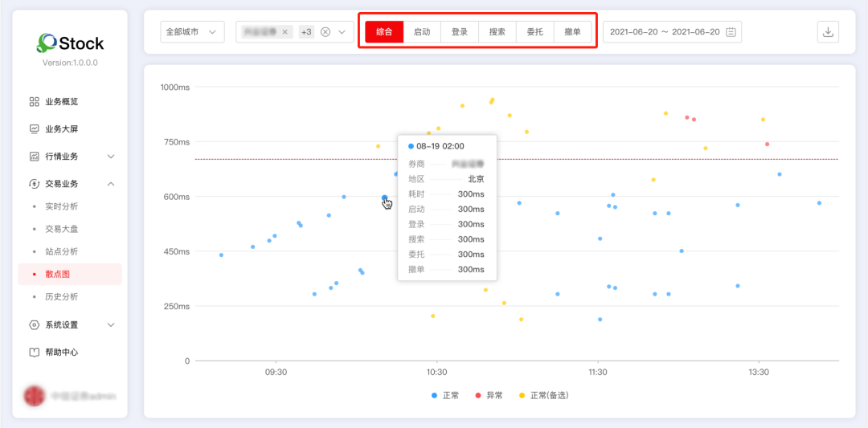Open the calendar date picker icon
This screenshot has height=428, width=868.
pos(731,32)
